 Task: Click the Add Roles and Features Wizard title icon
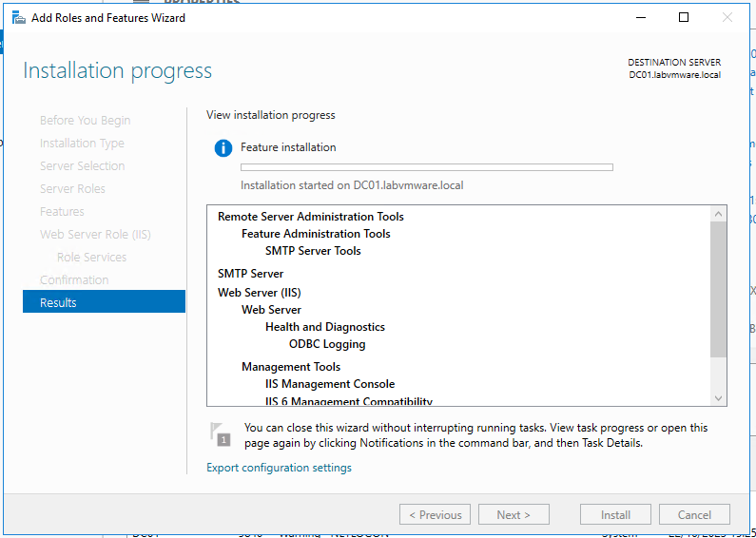coord(18,18)
